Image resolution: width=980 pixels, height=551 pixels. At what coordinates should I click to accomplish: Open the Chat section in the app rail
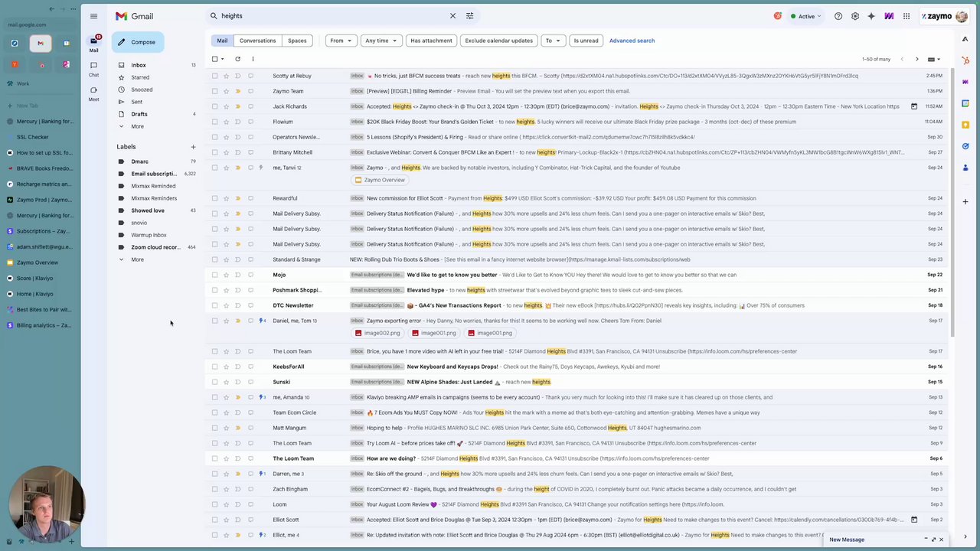tap(93, 68)
